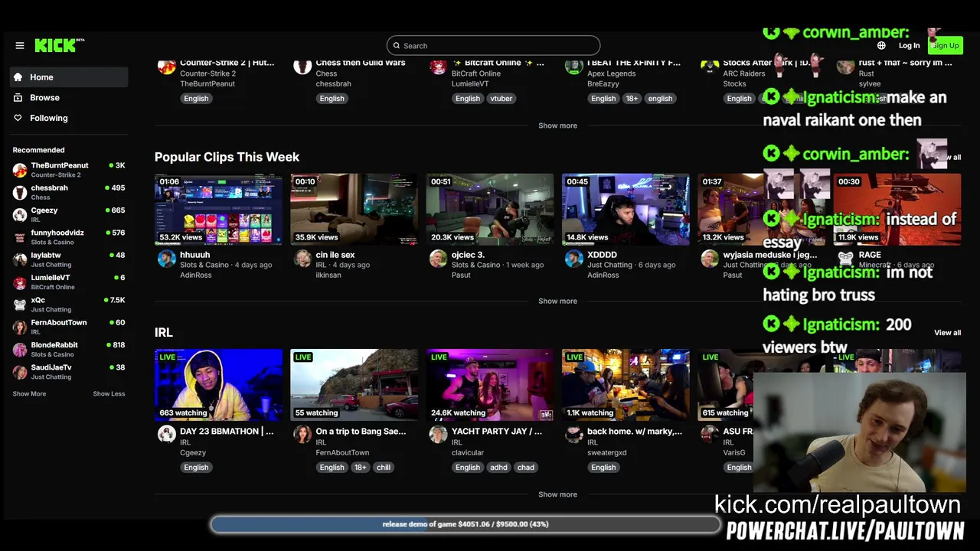Screen dimensions: 980x551
Task: Open the Browse sidebar item
Action: (69, 98)
